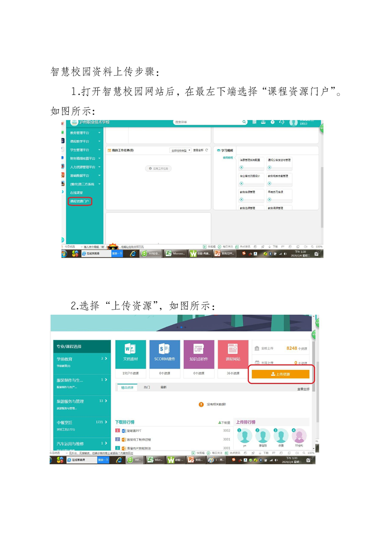This screenshot has width=392, height=555.
Task: Open the 全部任务类型 dropdown
Action: point(180,150)
